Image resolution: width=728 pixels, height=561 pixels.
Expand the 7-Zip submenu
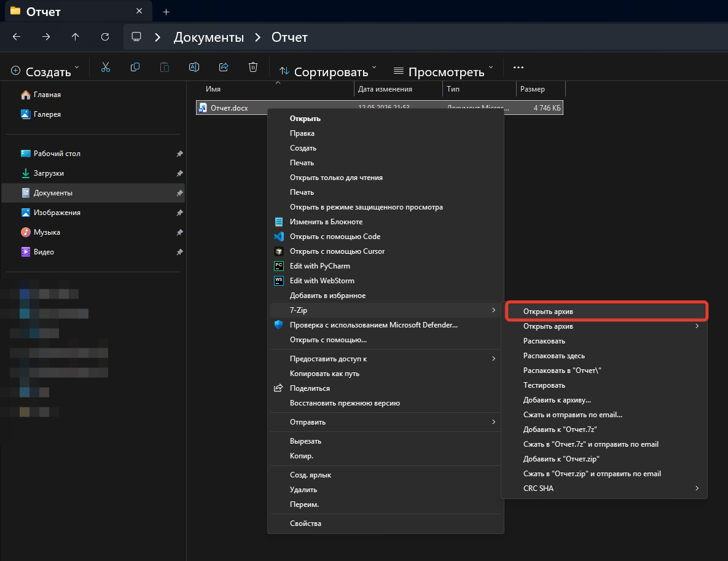385,310
